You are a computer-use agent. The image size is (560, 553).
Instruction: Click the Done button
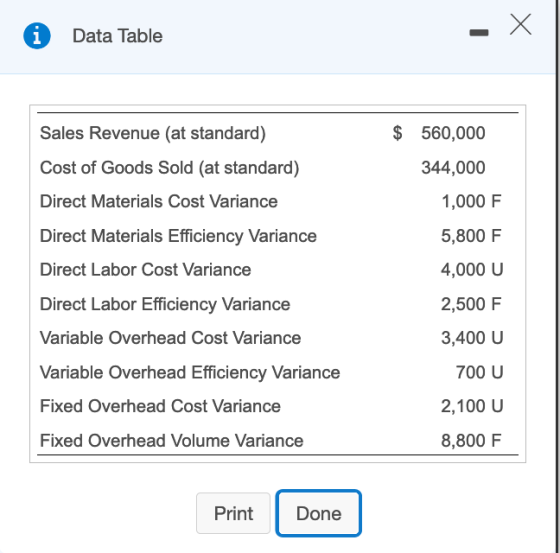point(319,513)
